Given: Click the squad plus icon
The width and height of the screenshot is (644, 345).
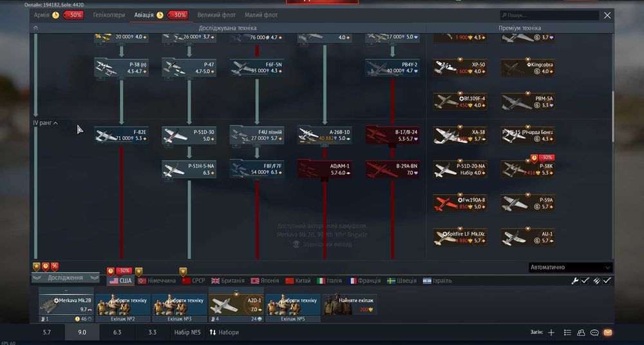Looking at the screenshot, I should 551,332.
